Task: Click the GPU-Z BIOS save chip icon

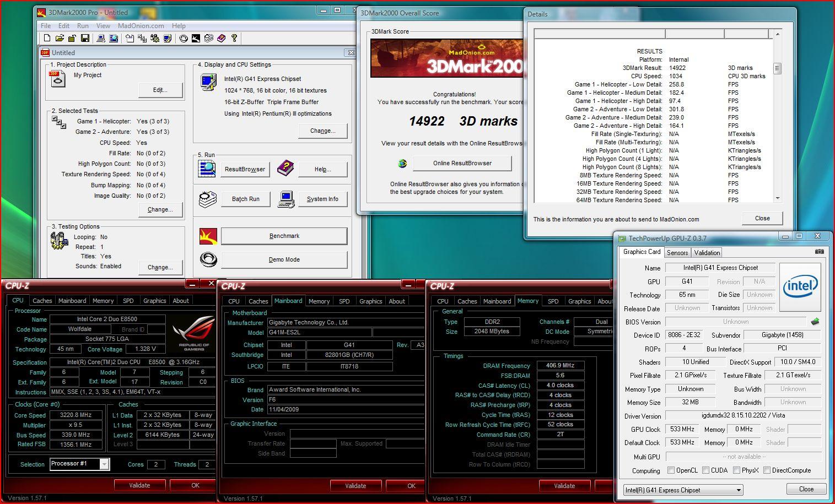Action: pos(815,321)
